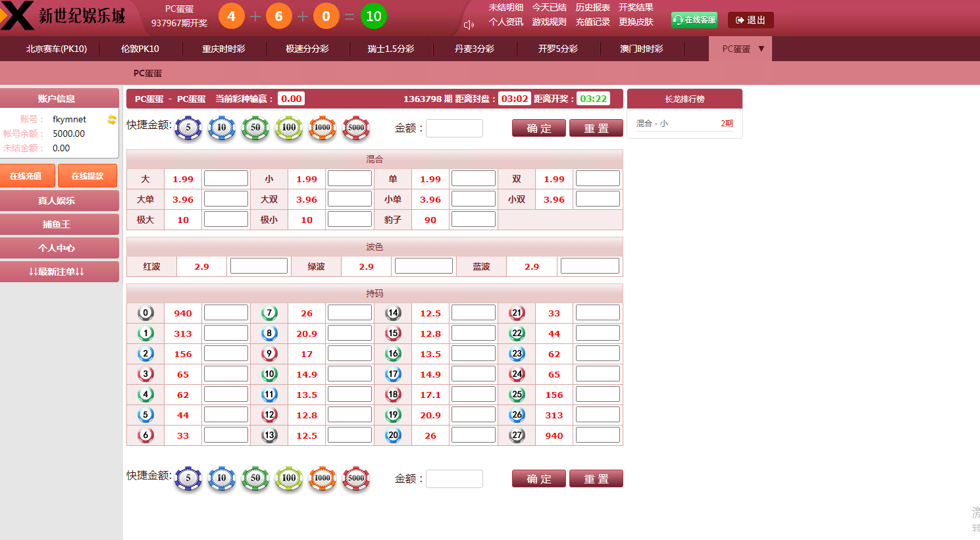This screenshot has height=540, width=980.
Task: Click the 在线充值 deposit button
Action: pos(28,176)
